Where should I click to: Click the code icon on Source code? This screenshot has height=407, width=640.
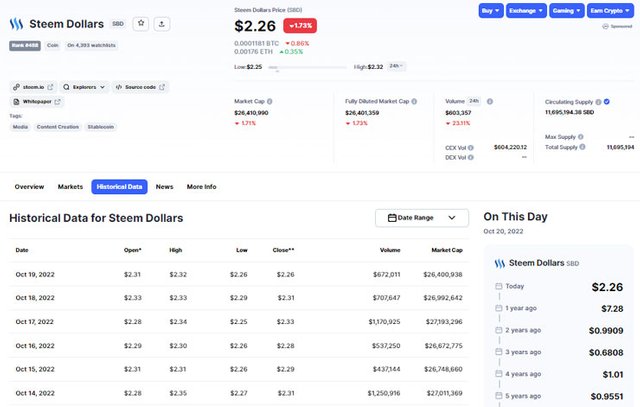(119, 87)
